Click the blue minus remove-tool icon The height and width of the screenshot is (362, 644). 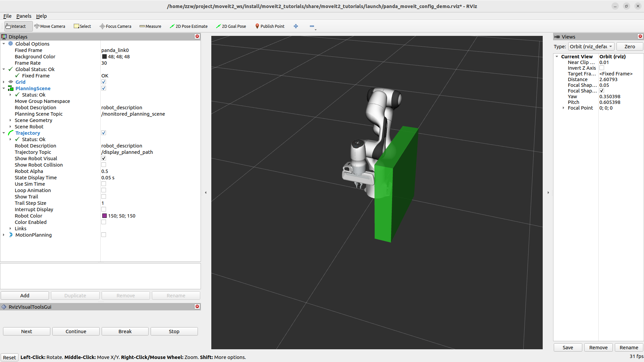[x=312, y=26]
